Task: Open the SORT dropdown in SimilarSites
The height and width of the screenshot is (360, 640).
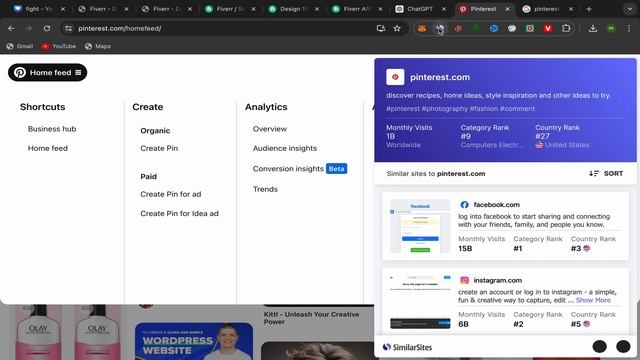Action: 606,173
